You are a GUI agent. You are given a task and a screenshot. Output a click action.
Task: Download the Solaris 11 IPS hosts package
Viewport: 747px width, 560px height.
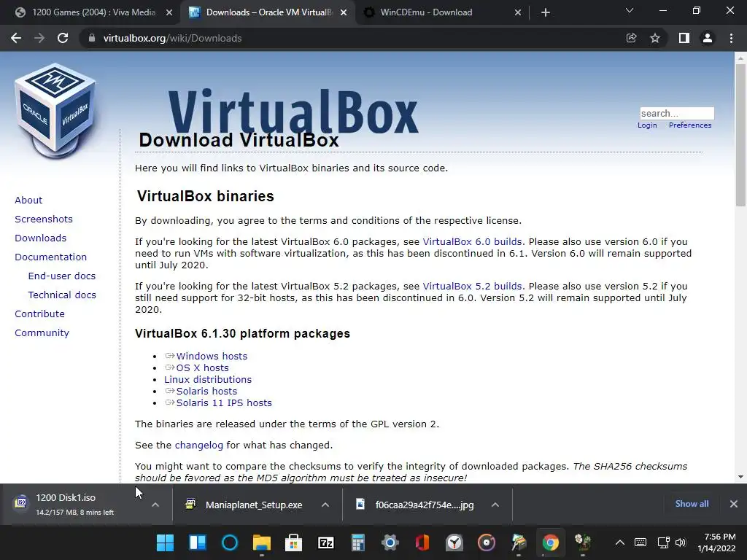click(224, 402)
